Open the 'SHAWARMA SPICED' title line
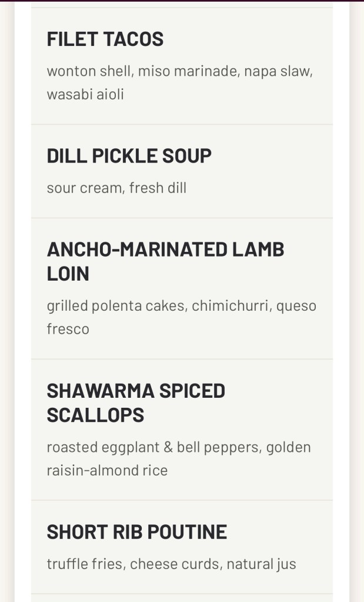 tap(136, 390)
